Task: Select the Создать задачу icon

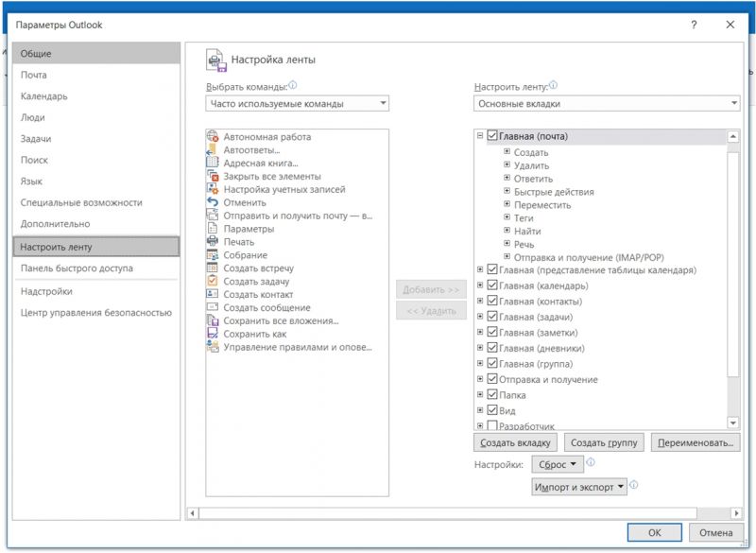Action: click(x=213, y=281)
